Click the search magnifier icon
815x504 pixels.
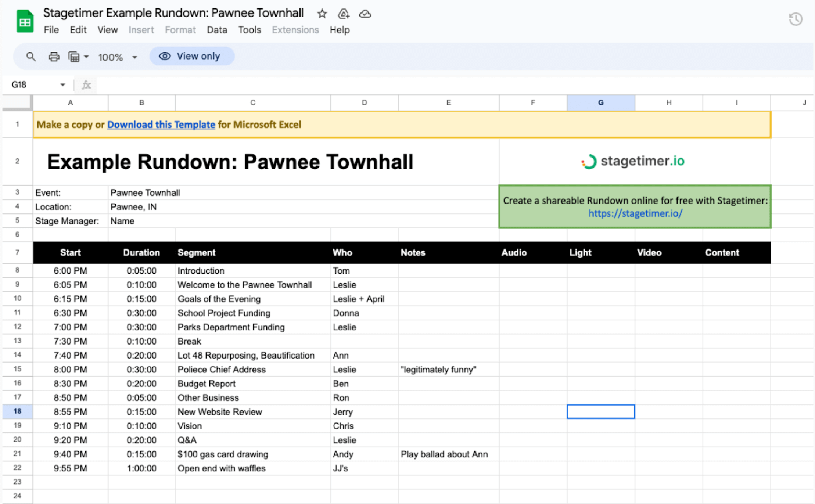(31, 57)
